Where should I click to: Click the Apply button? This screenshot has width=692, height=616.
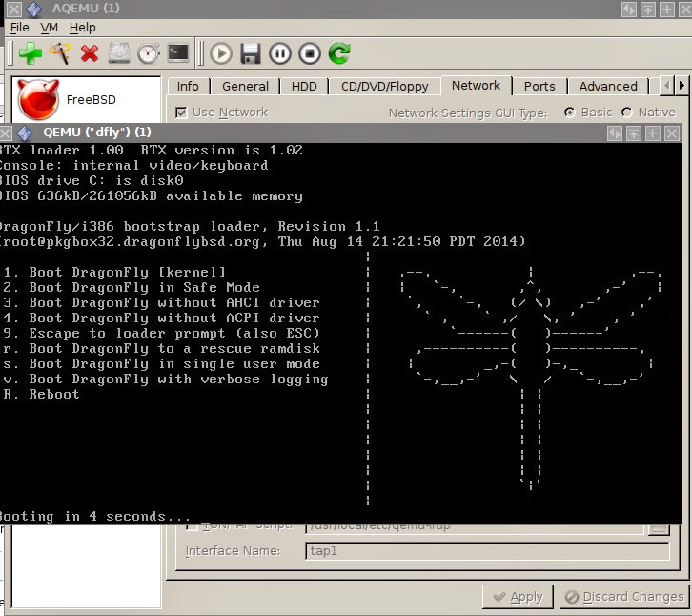click(x=518, y=597)
